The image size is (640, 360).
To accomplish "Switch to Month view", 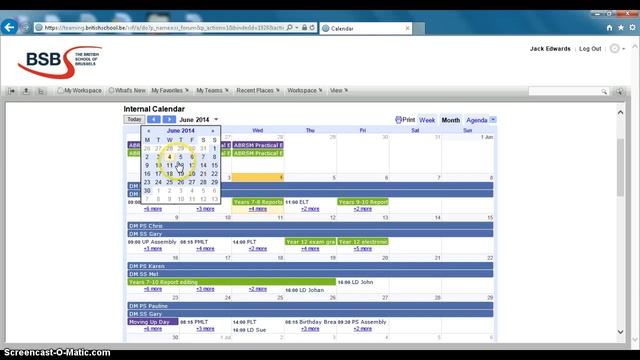I will pyautogui.click(x=451, y=120).
